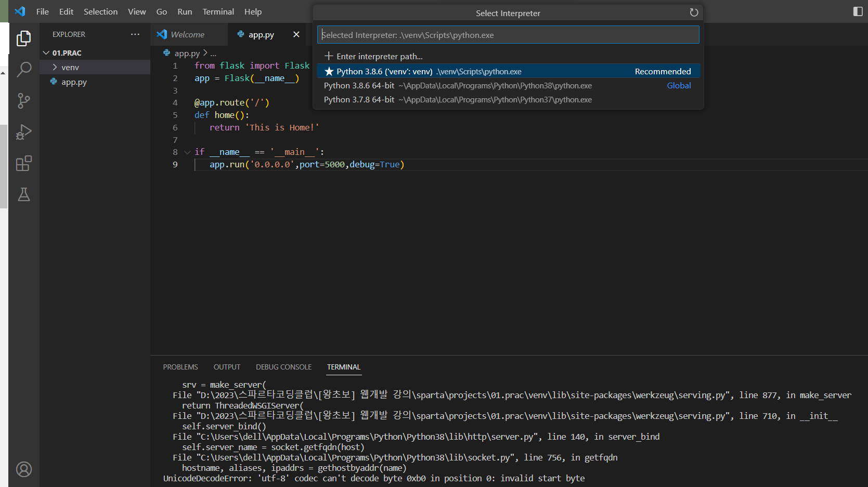Open the Accounts icon in activity bar
The width and height of the screenshot is (868, 487).
click(x=24, y=469)
